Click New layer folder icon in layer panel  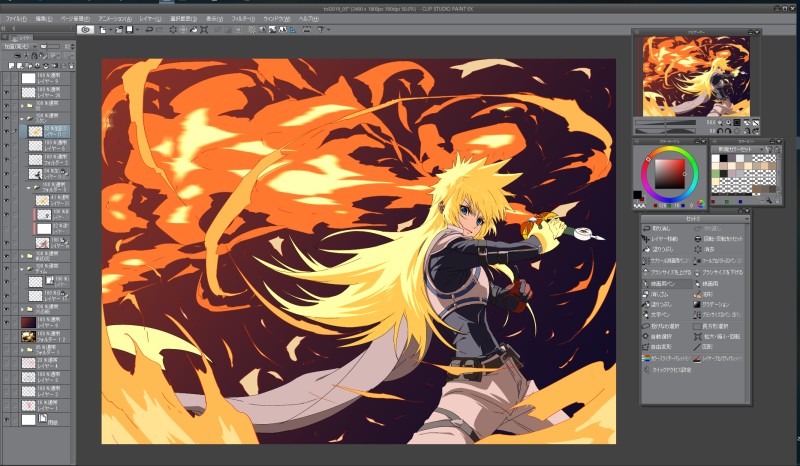click(x=29, y=66)
